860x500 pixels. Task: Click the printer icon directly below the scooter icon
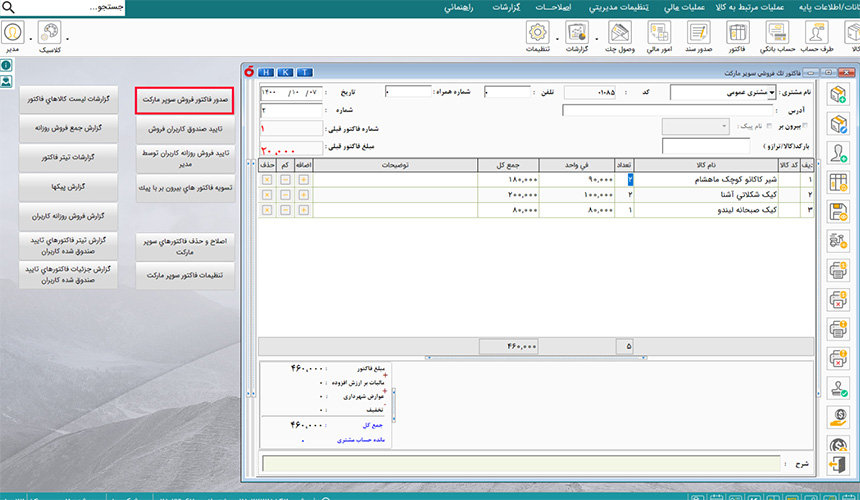838,270
